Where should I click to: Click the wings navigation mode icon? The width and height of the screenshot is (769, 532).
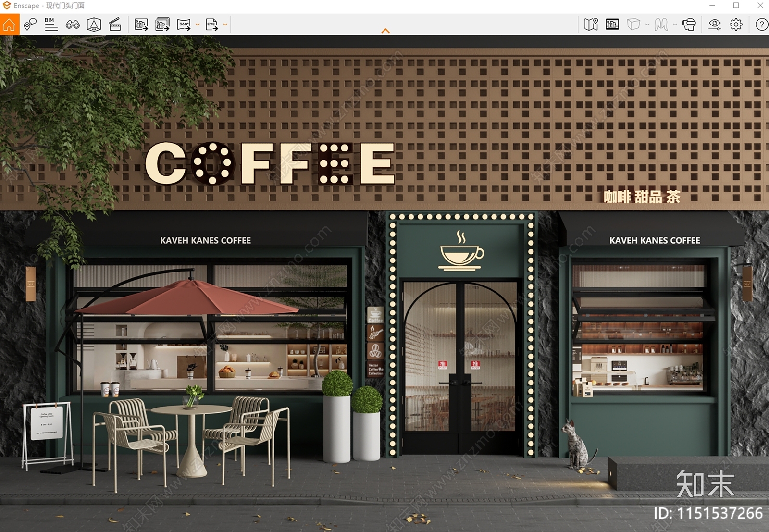coord(661,25)
